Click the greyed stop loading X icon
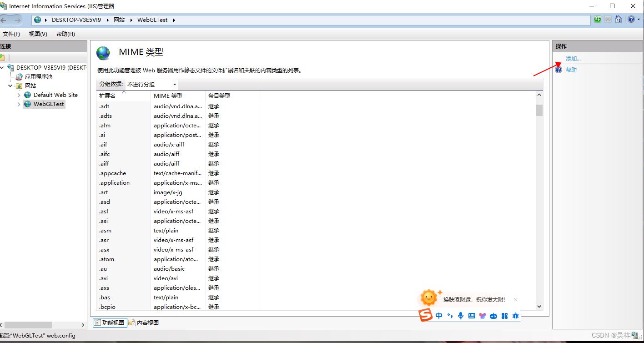The height and width of the screenshot is (343, 644). [x=608, y=20]
